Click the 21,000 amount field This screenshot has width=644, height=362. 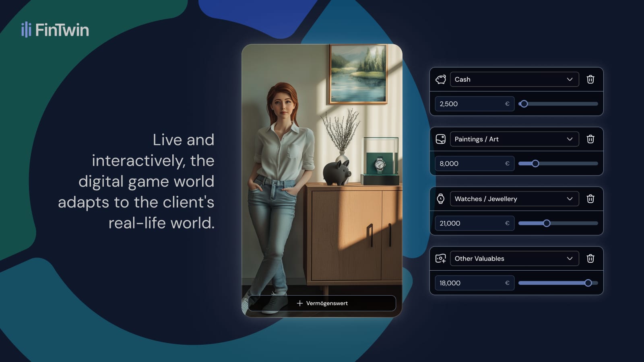click(475, 223)
